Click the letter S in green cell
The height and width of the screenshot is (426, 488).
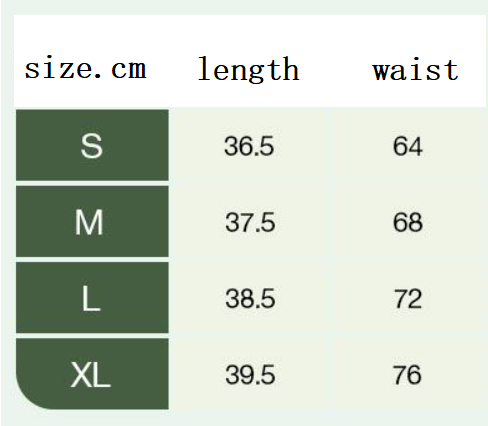pyautogui.click(x=91, y=145)
